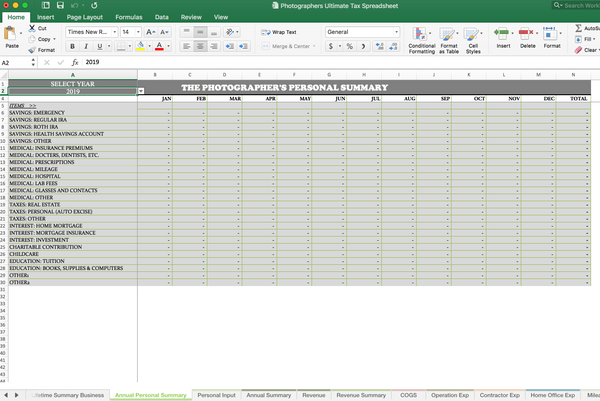Click the Copy icon

click(x=32, y=39)
